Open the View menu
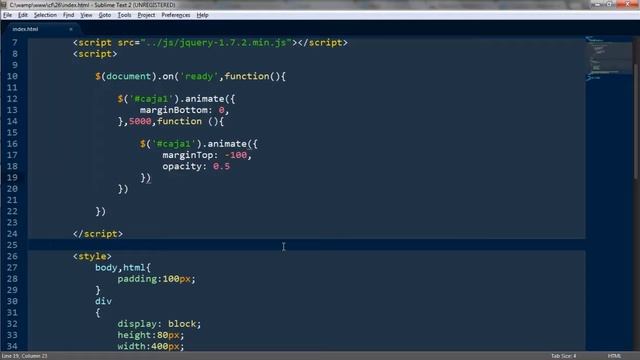The image size is (640, 360). tap(86, 15)
